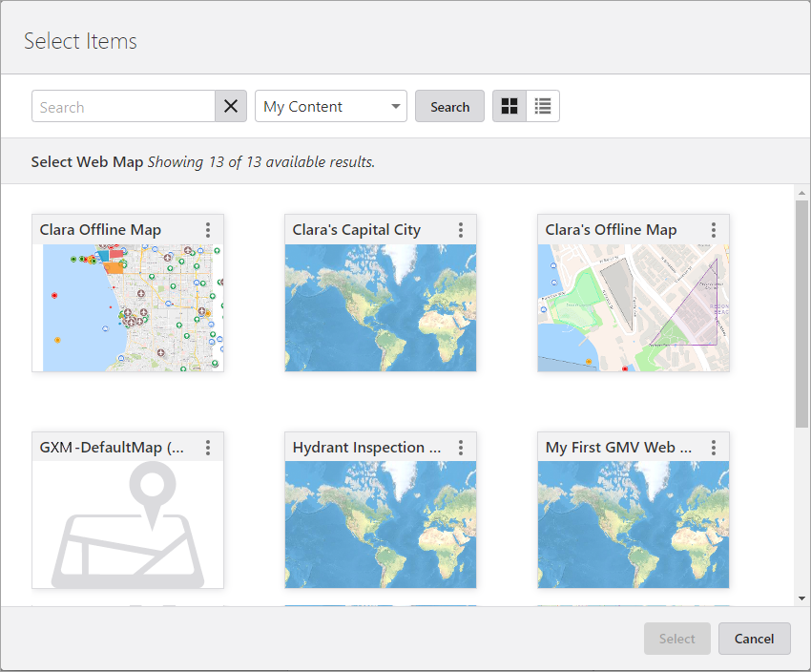Click the My First GMV Web title
The height and width of the screenshot is (672, 811).
pyautogui.click(x=618, y=448)
